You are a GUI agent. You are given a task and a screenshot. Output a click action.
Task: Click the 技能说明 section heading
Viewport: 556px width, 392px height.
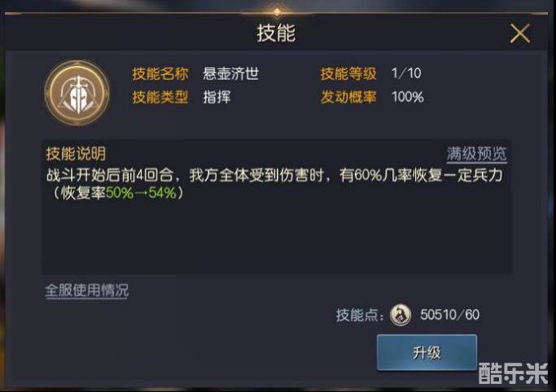(76, 153)
